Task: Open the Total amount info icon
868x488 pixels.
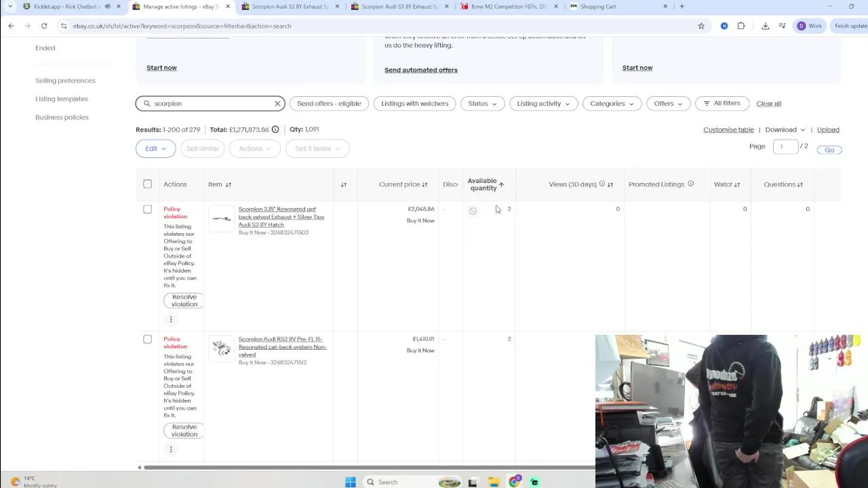Action: [x=275, y=129]
